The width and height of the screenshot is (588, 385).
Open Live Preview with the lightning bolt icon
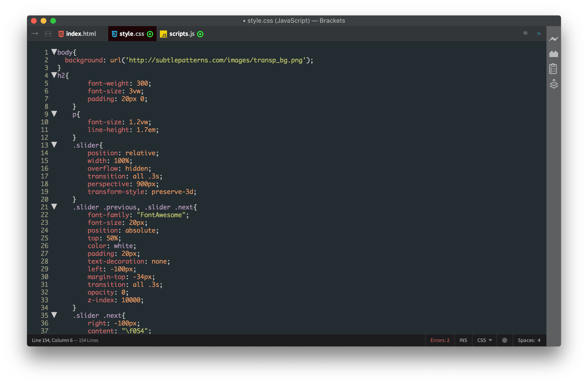pyautogui.click(x=554, y=39)
